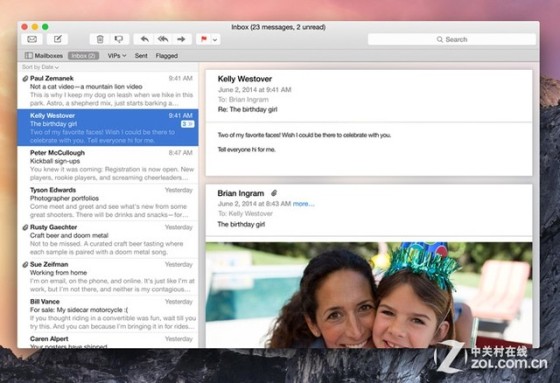Viewport: 560px width, 383px height.
Task: Open Paul Zemanek's mountain lion video email
Action: 108,90
